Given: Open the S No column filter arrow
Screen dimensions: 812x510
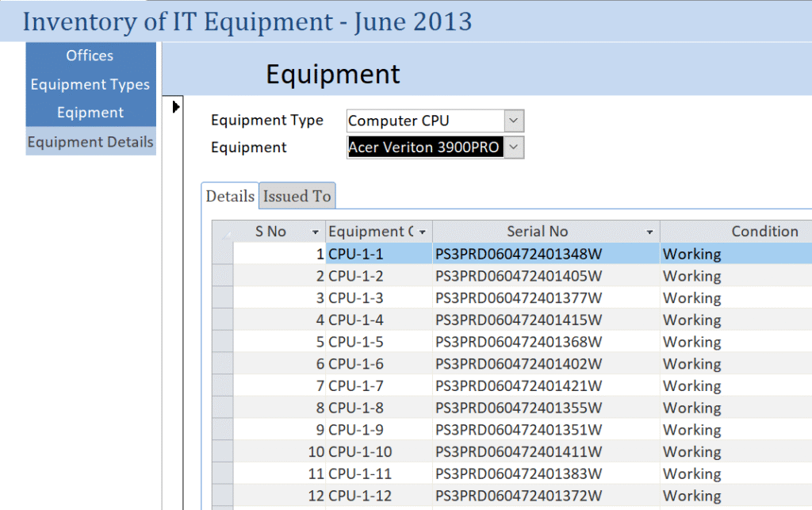Looking at the screenshot, I should click(x=316, y=232).
